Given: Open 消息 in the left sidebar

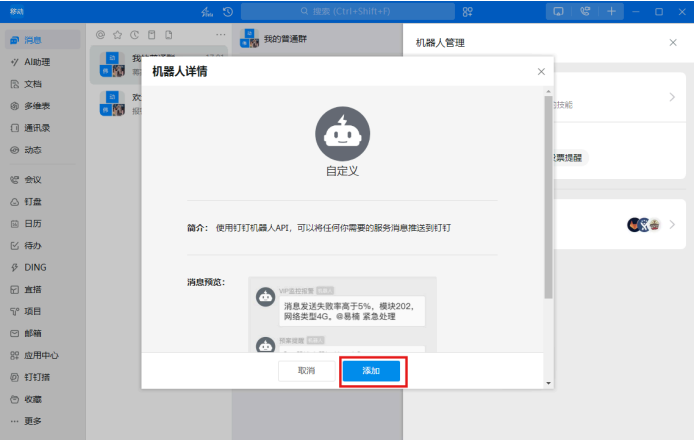Looking at the screenshot, I should 32,40.
